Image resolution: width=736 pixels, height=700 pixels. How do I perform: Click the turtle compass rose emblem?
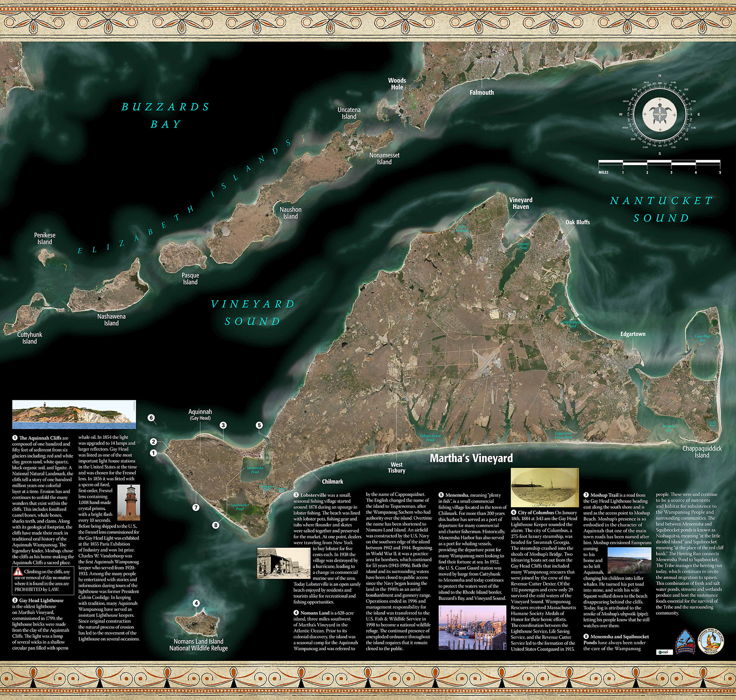click(x=659, y=114)
